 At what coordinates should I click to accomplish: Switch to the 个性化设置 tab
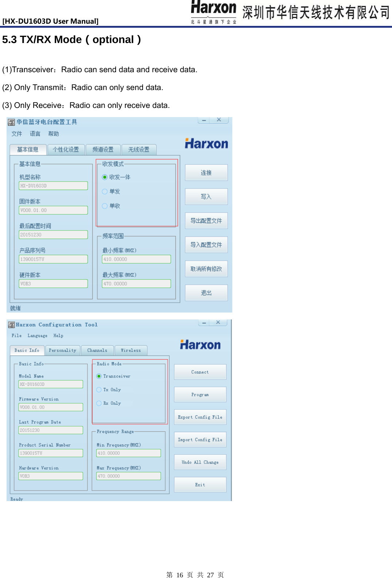pos(66,150)
